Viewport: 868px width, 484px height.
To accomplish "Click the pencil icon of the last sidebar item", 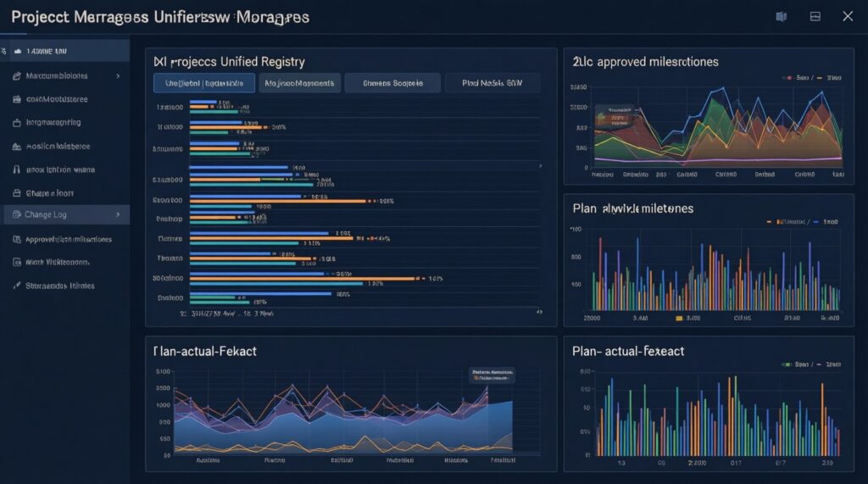I will (x=16, y=287).
